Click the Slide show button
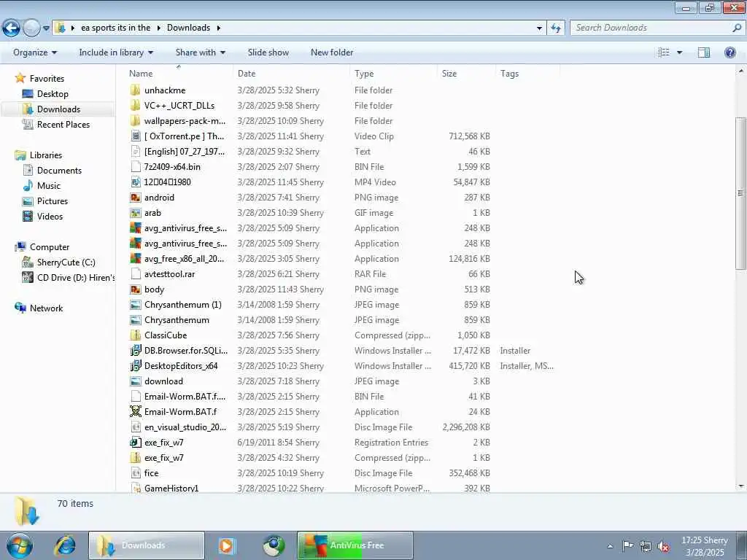Screen dimensions: 747x560 [268, 52]
